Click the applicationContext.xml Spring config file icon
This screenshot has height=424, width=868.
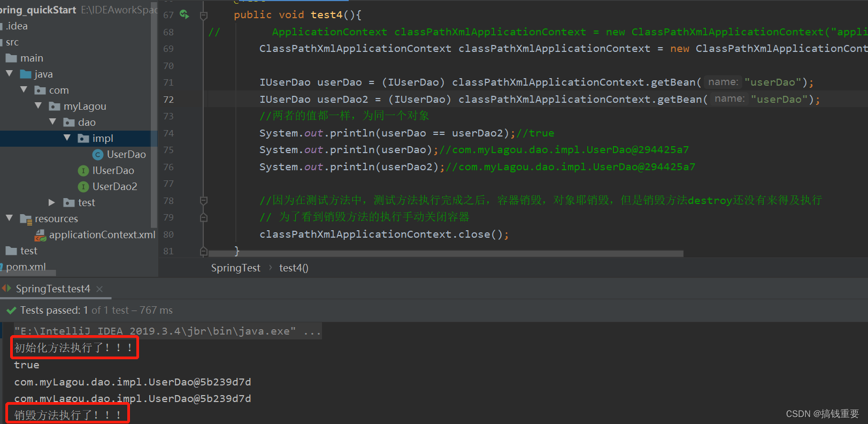[40, 235]
